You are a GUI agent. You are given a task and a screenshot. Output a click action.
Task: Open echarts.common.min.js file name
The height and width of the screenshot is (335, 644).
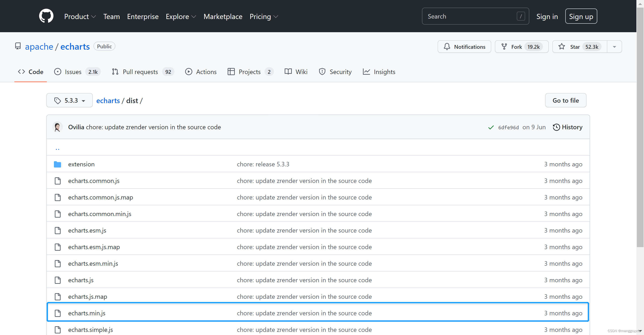[x=100, y=214]
